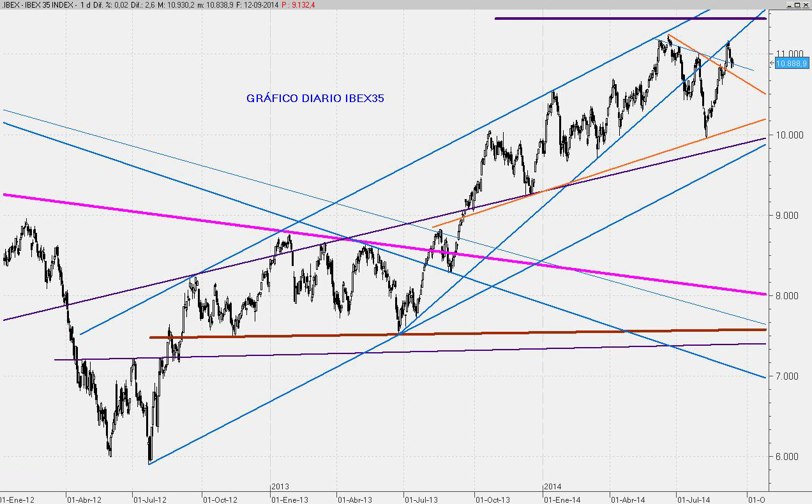812x504 pixels.
Task: Click the 10.000 price axis label
Action: (789, 135)
